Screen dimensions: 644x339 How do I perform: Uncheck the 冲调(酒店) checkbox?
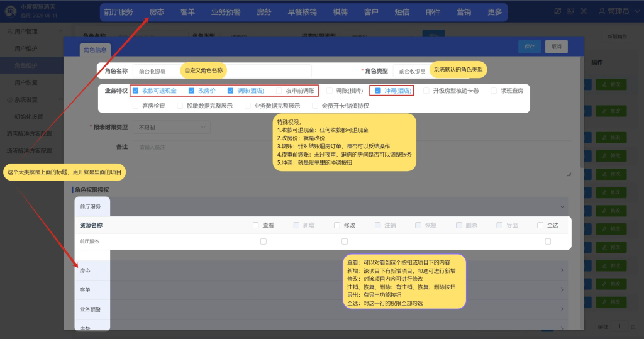click(378, 91)
